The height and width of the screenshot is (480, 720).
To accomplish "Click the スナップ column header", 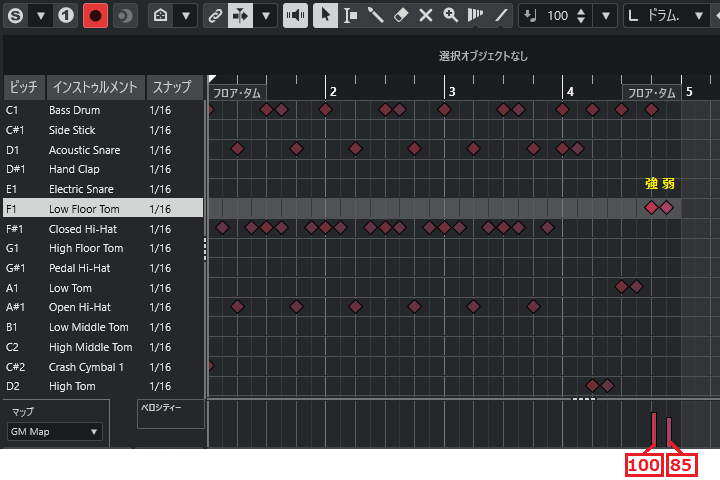I will point(174,87).
